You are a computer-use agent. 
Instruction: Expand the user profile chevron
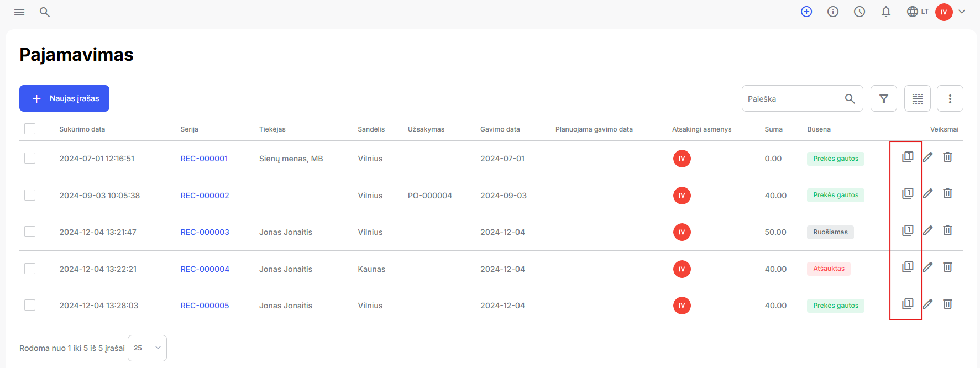point(962,12)
